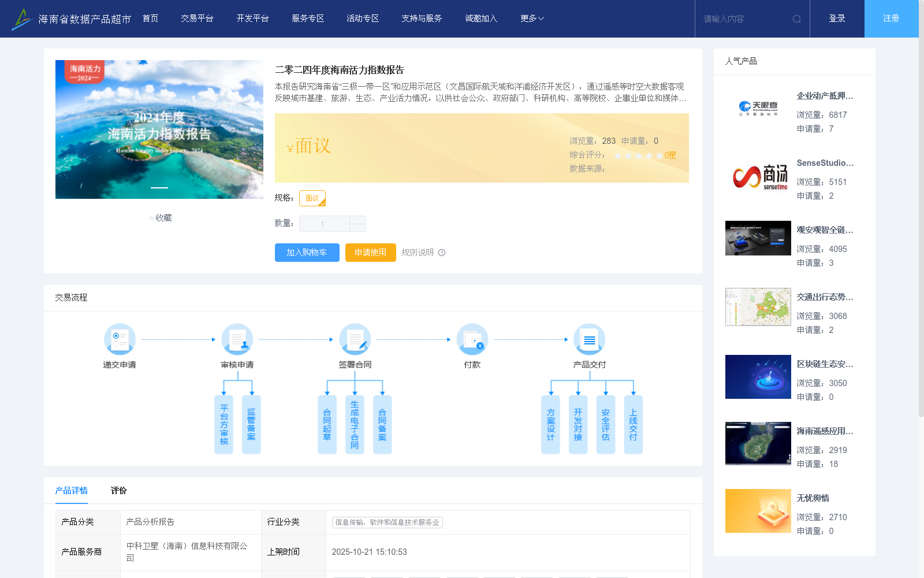Click the 二零二四年度海南活力指数报告 title

point(340,70)
